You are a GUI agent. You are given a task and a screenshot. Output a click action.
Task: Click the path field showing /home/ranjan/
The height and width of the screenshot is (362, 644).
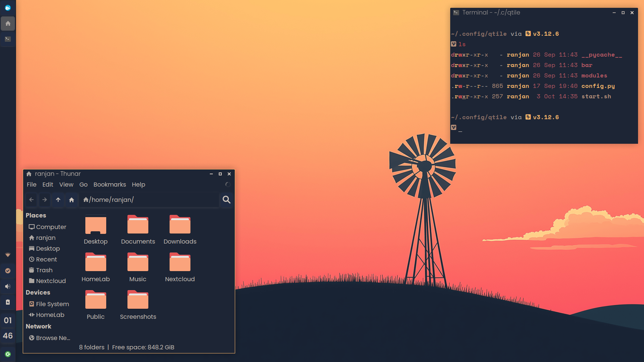pyautogui.click(x=130, y=200)
